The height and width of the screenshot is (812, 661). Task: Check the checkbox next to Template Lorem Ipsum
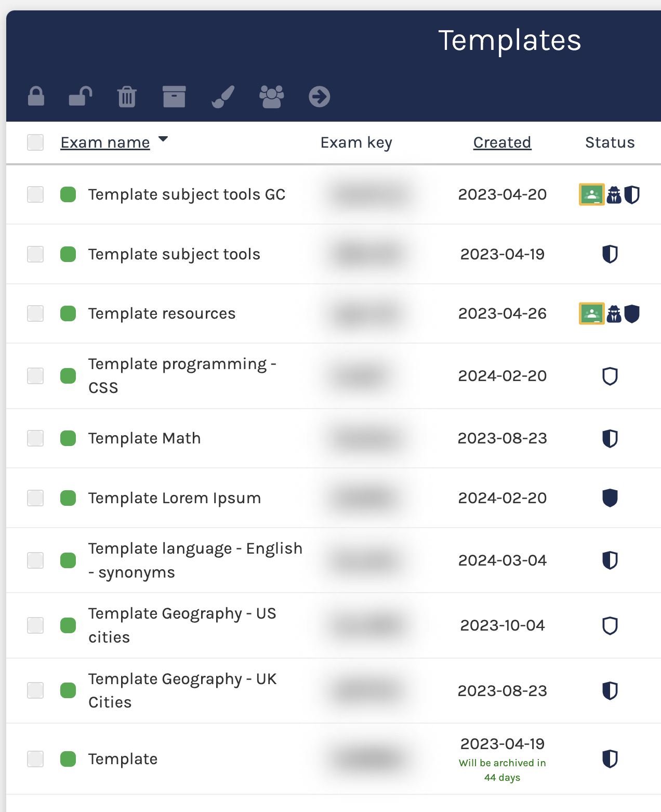pyautogui.click(x=35, y=497)
